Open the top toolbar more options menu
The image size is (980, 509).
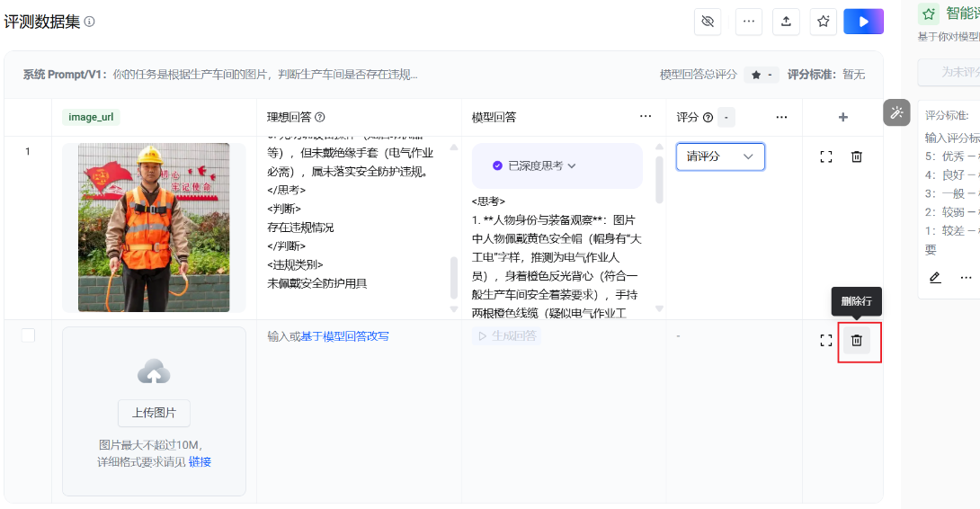[x=748, y=22]
